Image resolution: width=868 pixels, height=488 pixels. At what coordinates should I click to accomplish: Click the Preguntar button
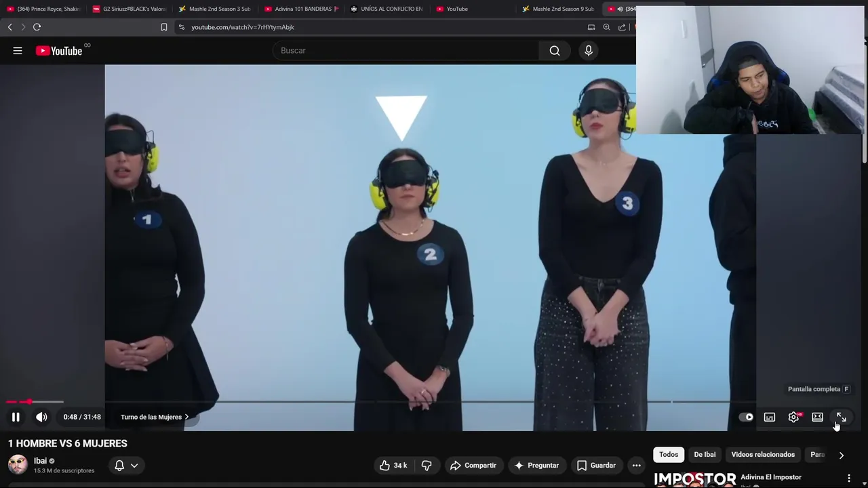pyautogui.click(x=536, y=466)
